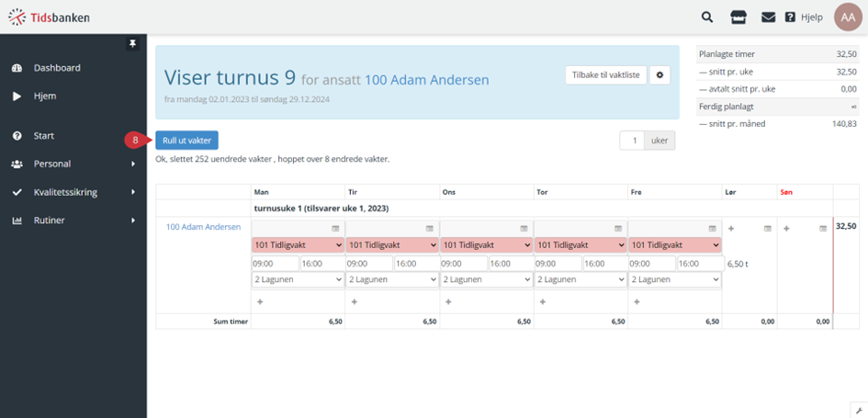Add a shift on Saturday plus
The image size is (868, 418).
pos(731,228)
